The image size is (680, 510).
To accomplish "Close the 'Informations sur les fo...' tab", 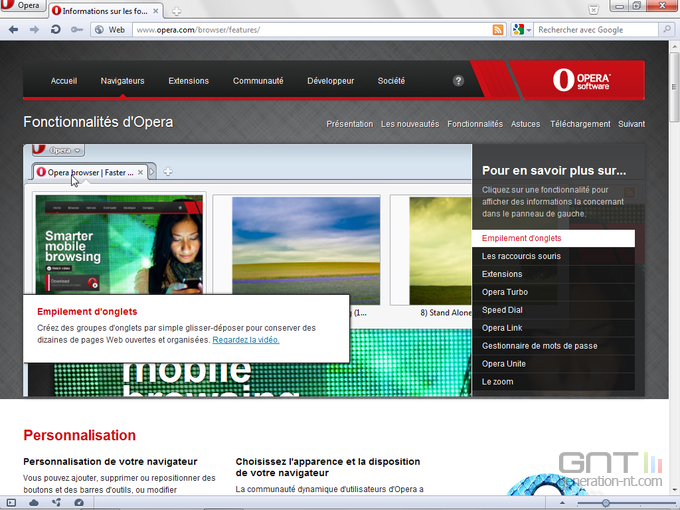I will pos(156,11).
